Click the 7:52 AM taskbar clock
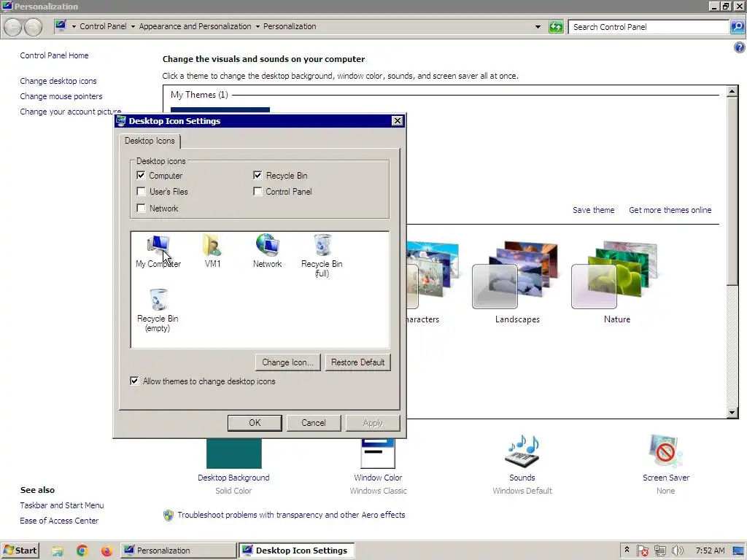 pos(710,551)
